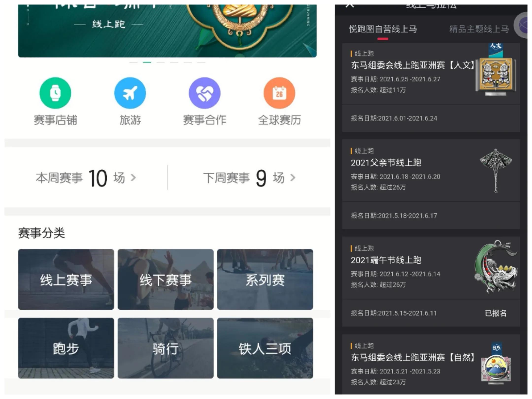Tap the floating purple round icon
Viewport: 532px width, 399px height.
click(x=522, y=25)
